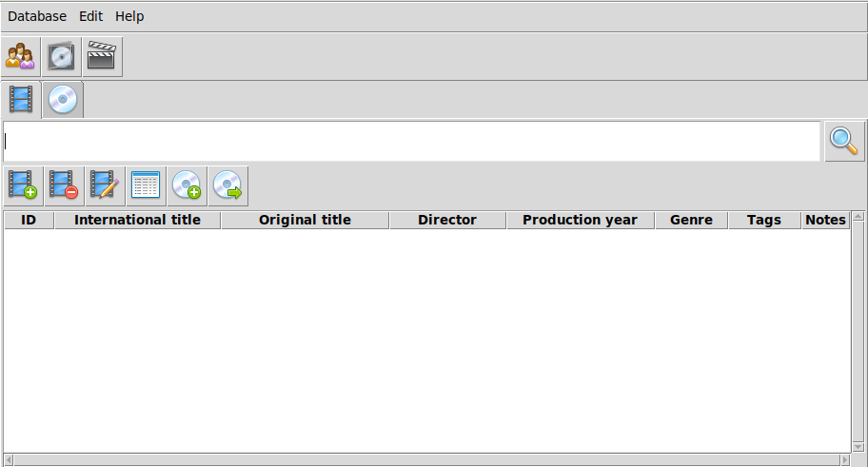Click the disc case media icon
This screenshot has width=868, height=467.
(x=62, y=56)
